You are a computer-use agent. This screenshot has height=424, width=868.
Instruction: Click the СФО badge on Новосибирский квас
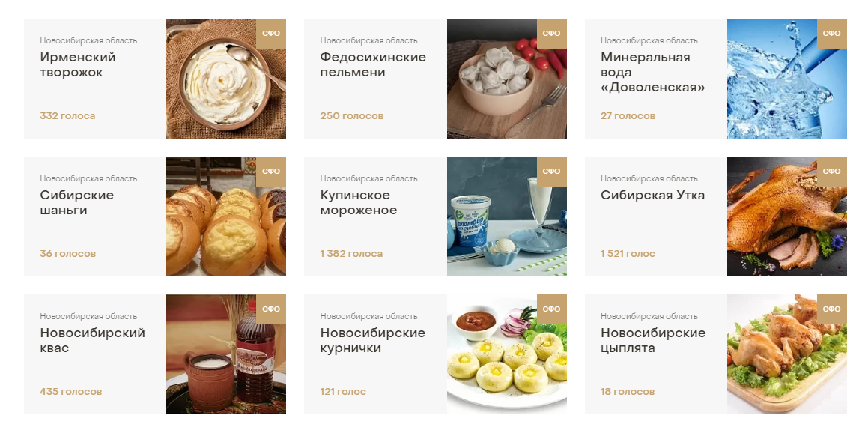tap(271, 309)
